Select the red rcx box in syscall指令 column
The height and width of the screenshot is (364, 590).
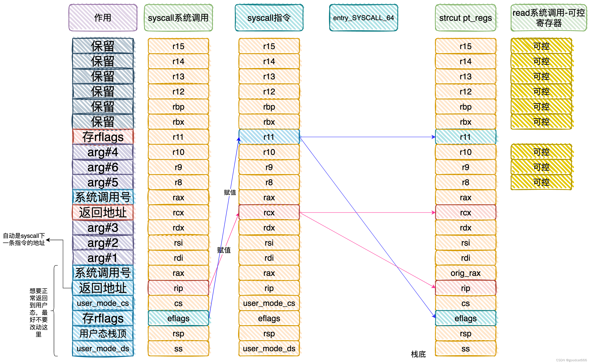pyautogui.click(x=269, y=212)
